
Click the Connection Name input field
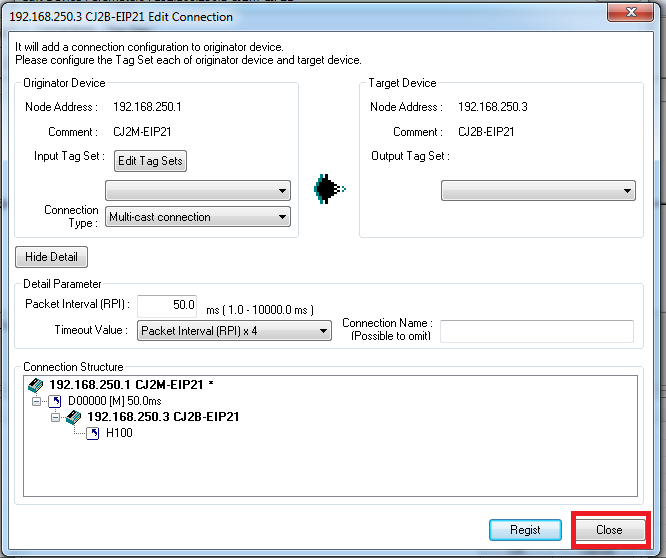(x=537, y=331)
